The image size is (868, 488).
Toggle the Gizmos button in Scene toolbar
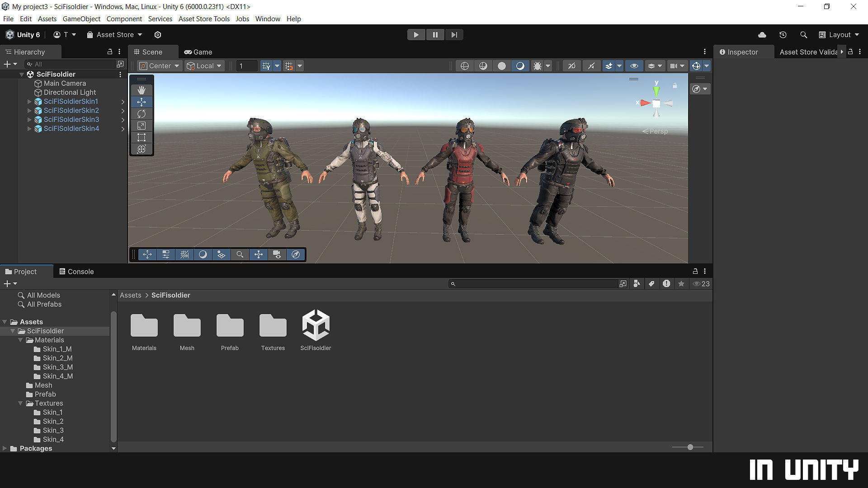(x=696, y=66)
